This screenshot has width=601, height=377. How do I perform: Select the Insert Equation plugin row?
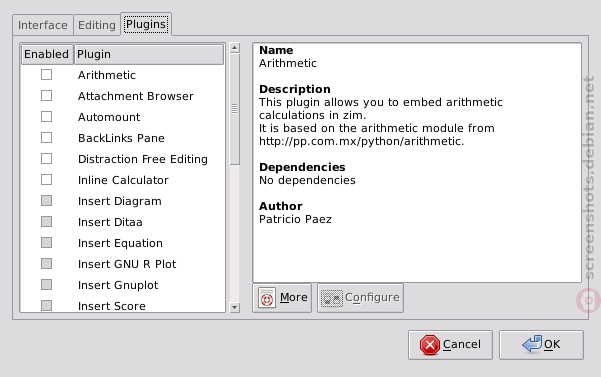[x=123, y=243]
